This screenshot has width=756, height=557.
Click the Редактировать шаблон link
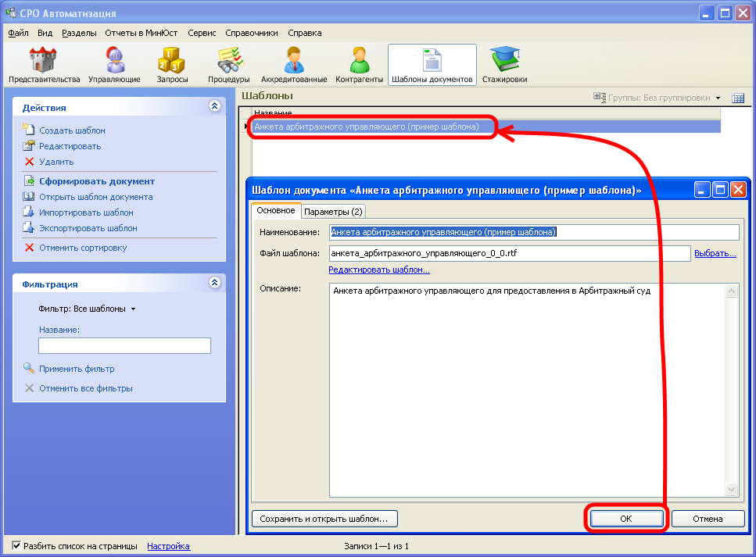tap(378, 270)
